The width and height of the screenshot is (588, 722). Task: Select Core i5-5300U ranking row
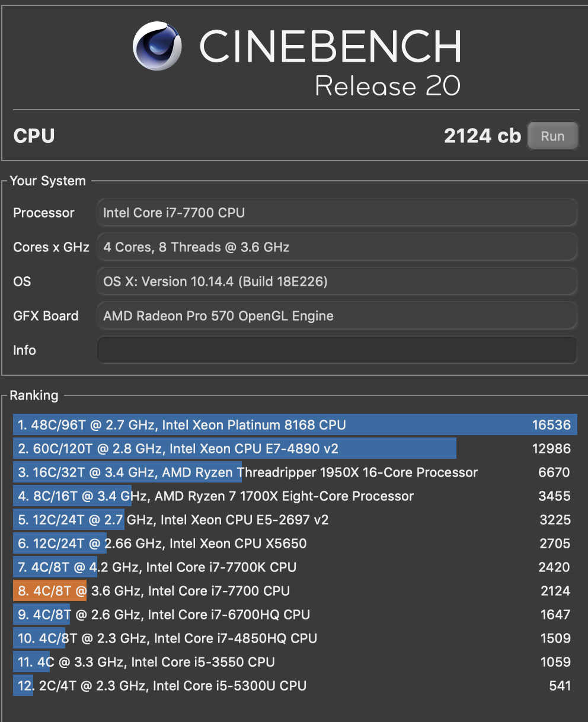[295, 686]
